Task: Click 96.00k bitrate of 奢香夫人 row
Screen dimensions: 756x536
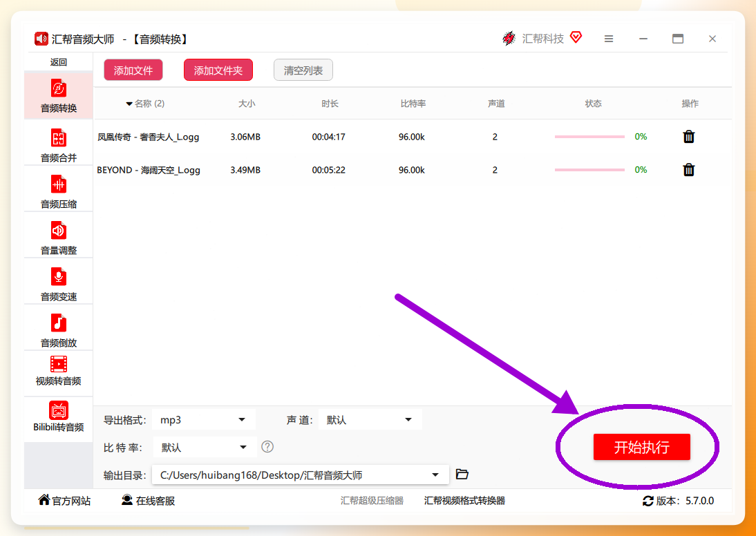Action: pos(412,137)
